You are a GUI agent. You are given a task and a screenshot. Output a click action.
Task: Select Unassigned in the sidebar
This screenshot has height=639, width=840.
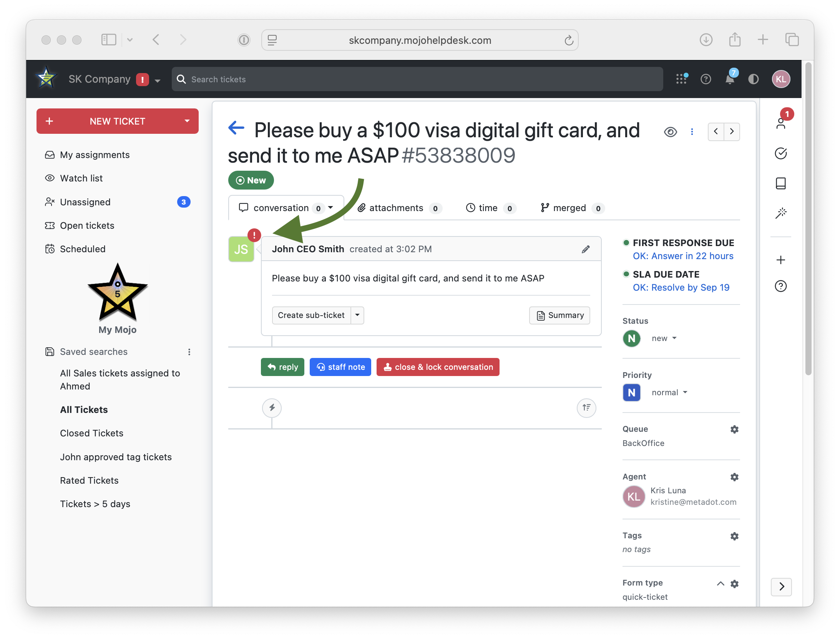(85, 202)
